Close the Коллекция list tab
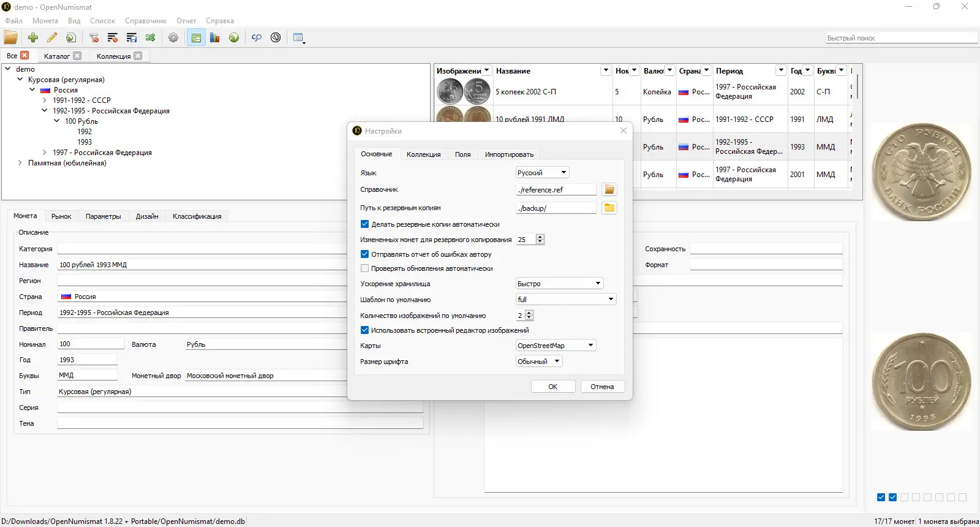 click(138, 56)
